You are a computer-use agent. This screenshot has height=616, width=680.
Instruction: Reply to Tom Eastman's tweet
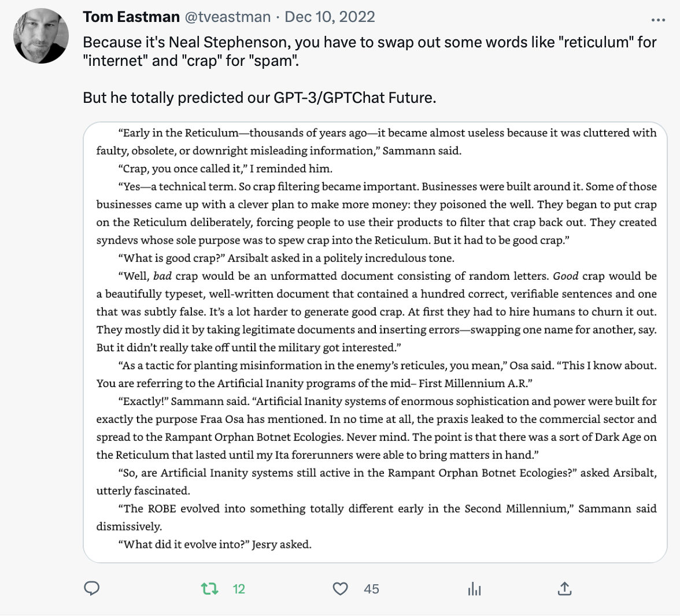click(x=92, y=588)
